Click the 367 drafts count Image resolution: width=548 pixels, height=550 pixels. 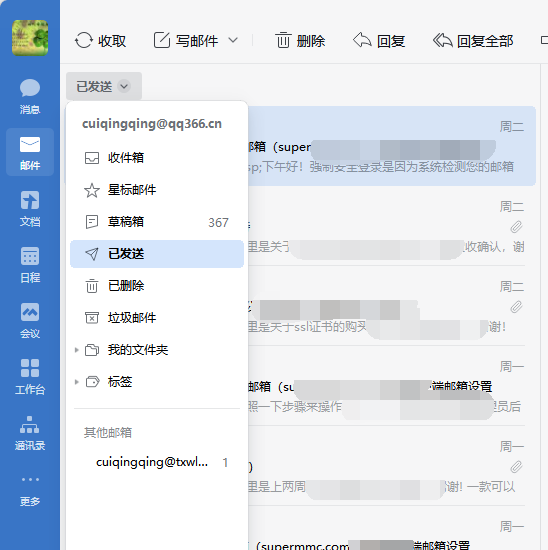218,222
